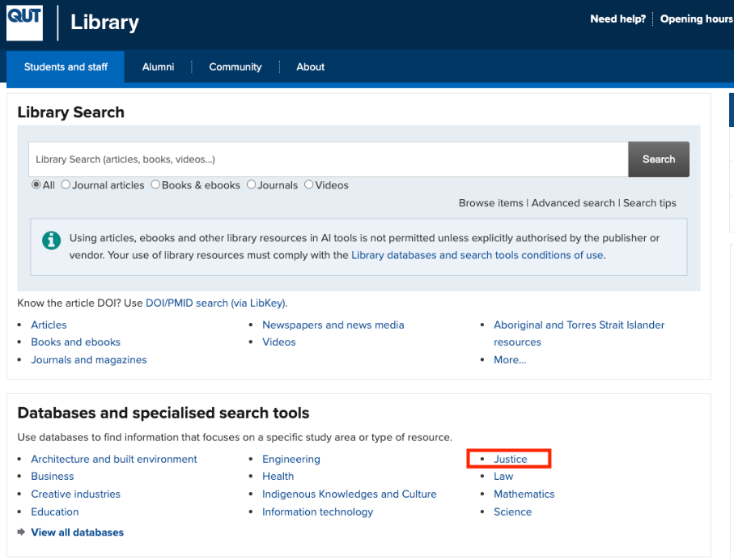The height and width of the screenshot is (560, 734).
Task: Select the Videos search filter radio
Action: point(309,185)
